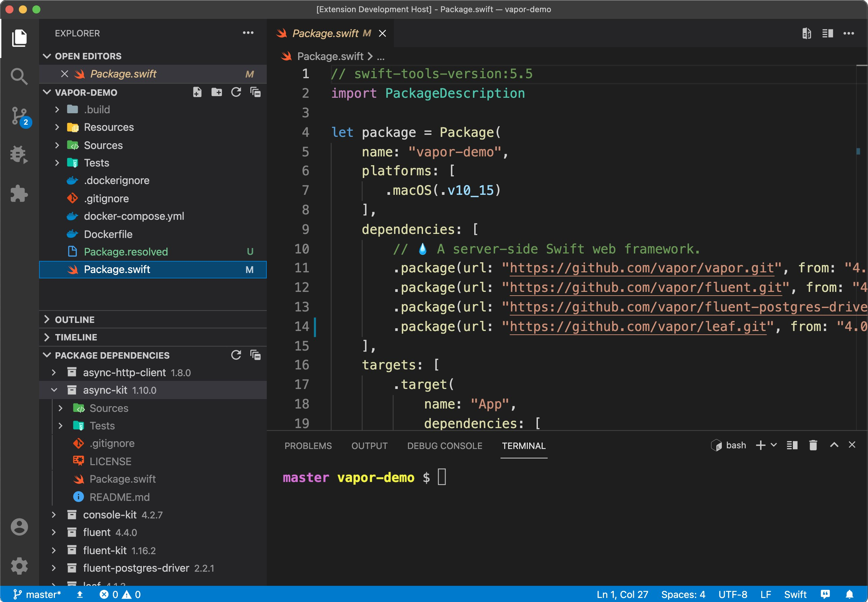Switch to the Problems tab
This screenshot has width=868, height=602.
click(308, 446)
